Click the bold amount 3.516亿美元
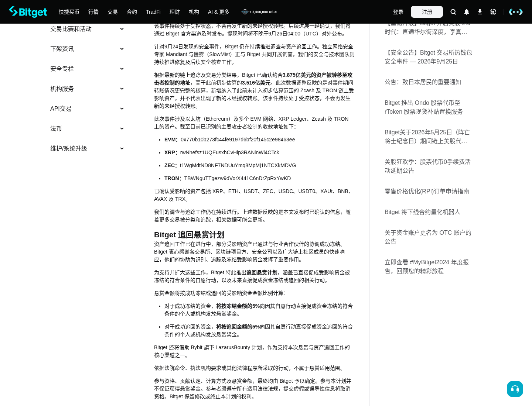The image size is (532, 406). pos(256,83)
